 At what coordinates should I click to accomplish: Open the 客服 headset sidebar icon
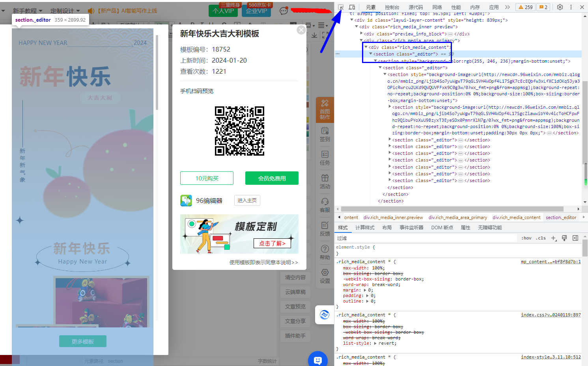(x=325, y=205)
